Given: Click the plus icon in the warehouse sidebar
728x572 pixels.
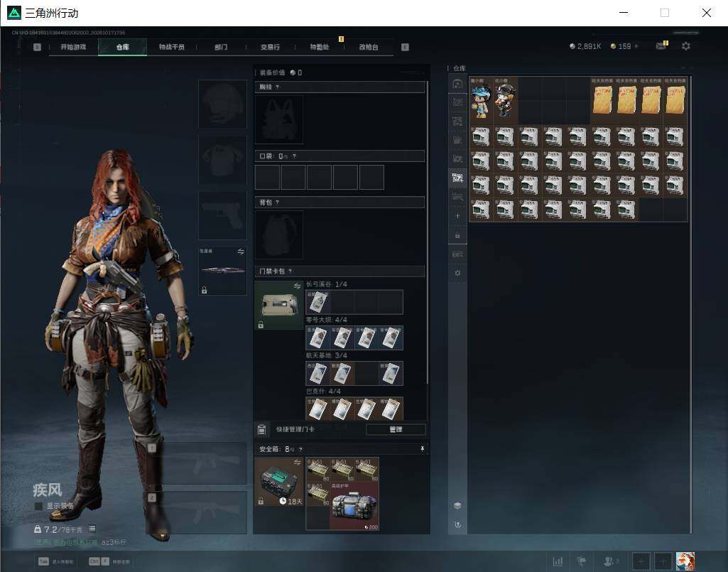Looking at the screenshot, I should [x=457, y=216].
